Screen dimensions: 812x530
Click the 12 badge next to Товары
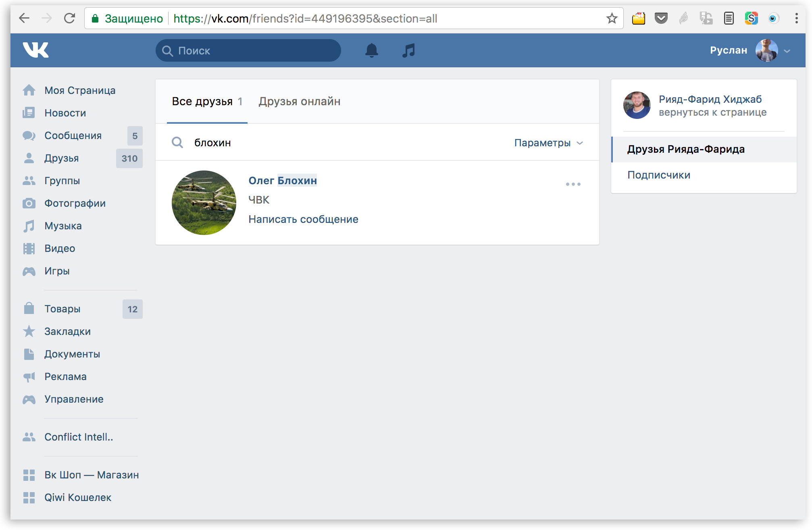[133, 309]
